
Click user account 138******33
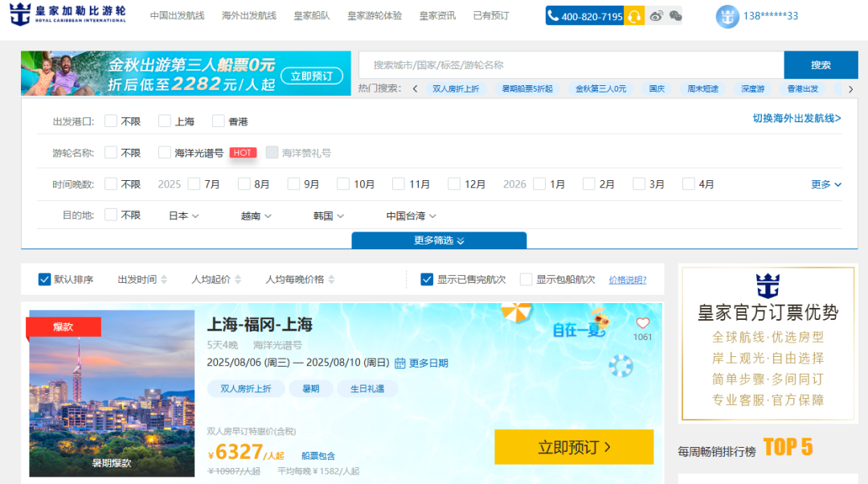click(771, 16)
